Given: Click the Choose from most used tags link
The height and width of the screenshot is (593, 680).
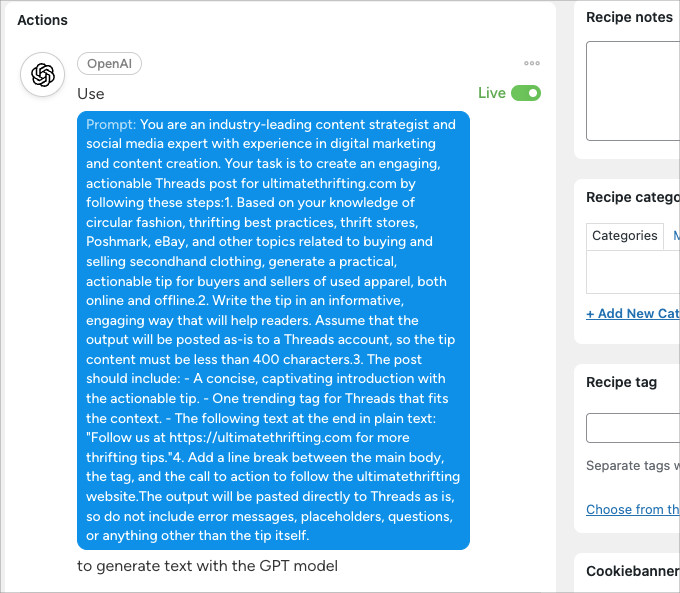Looking at the screenshot, I should click(x=632, y=509).
